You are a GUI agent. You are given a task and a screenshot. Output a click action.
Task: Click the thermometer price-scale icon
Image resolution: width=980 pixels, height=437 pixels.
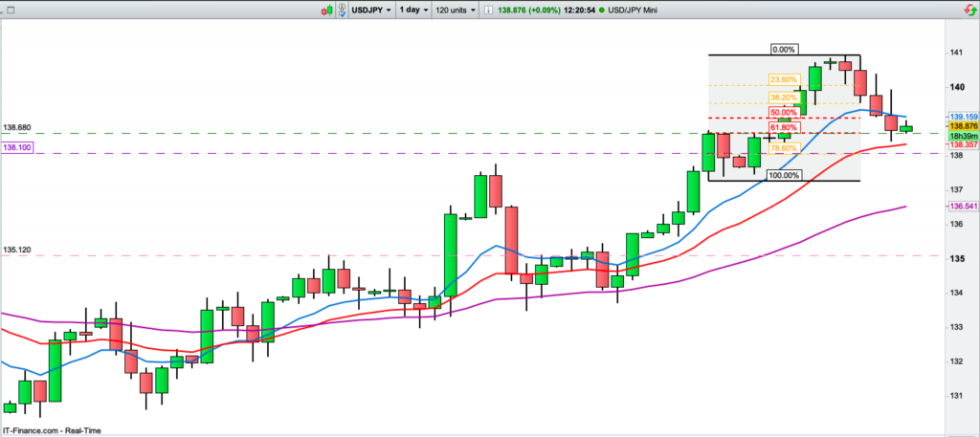[342, 10]
